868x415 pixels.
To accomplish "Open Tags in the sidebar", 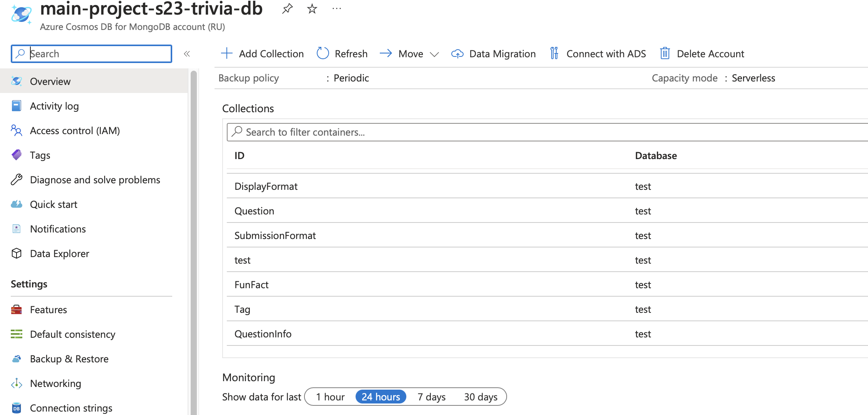I will click(x=94, y=155).
